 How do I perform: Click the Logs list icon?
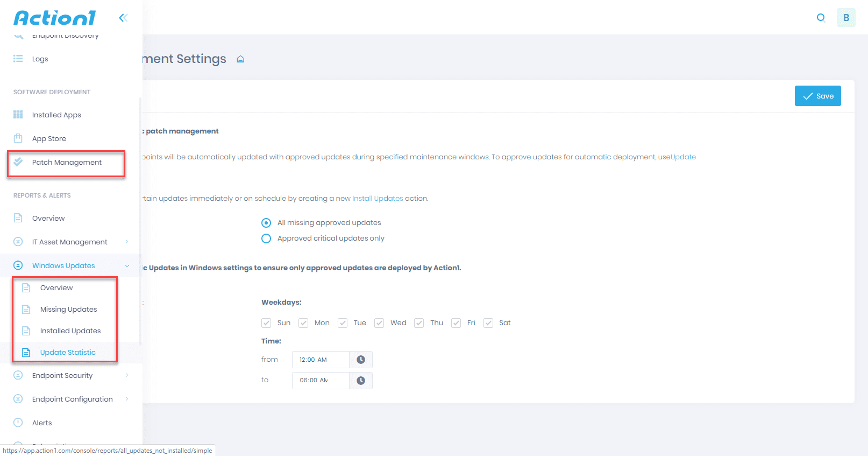coord(18,59)
